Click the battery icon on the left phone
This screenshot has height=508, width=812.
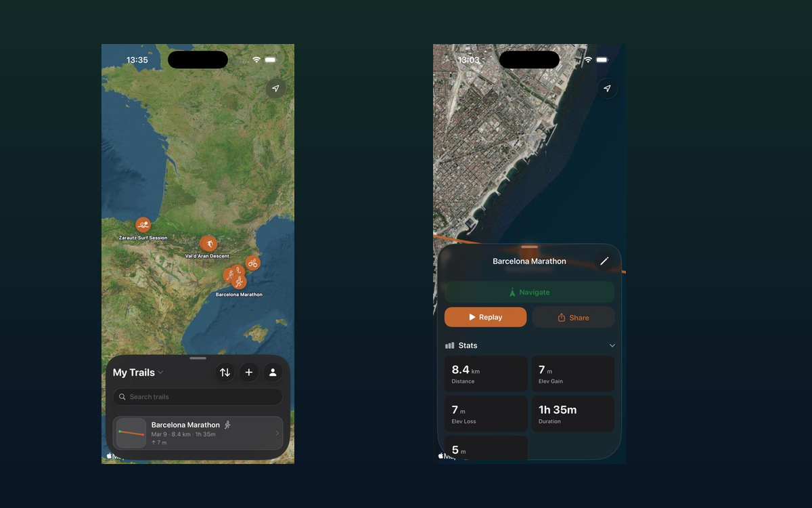click(x=270, y=60)
